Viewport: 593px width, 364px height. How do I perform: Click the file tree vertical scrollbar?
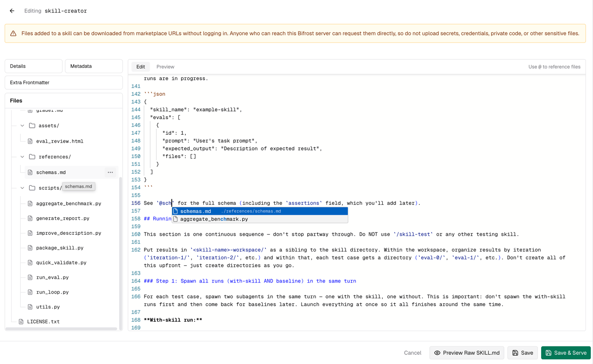point(120,253)
